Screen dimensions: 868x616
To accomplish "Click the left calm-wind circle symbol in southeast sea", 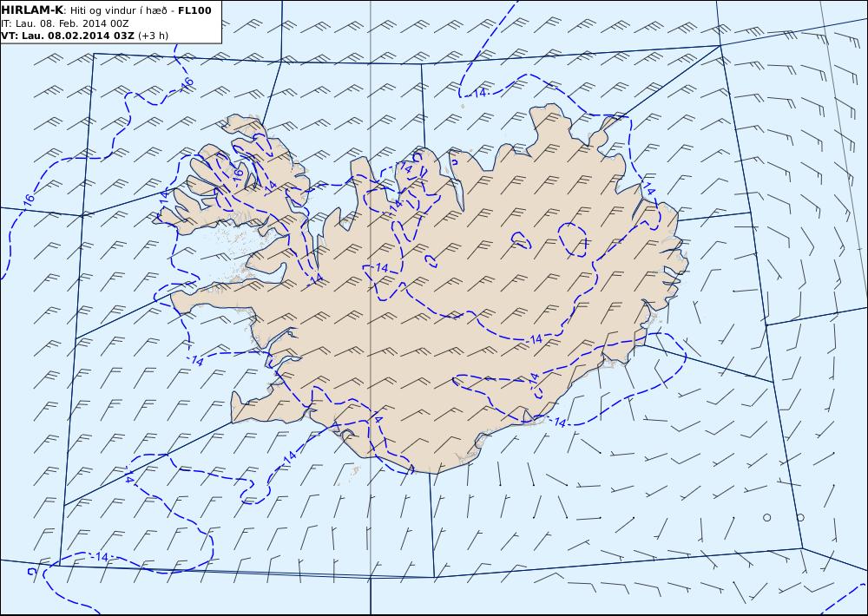I will pyautogui.click(x=766, y=517).
